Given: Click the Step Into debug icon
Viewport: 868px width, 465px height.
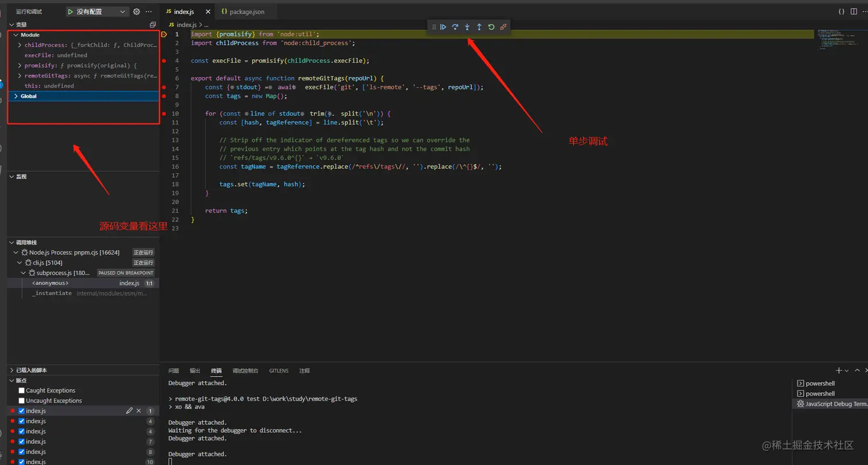Looking at the screenshot, I should point(467,27).
